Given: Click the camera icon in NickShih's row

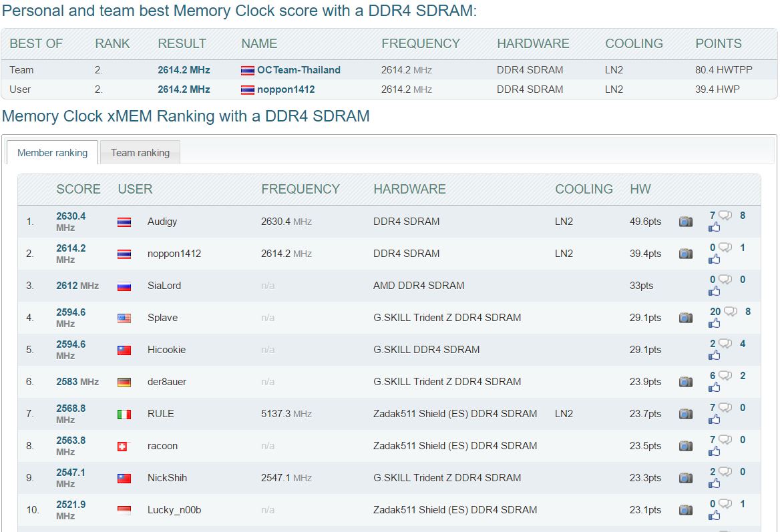Looking at the screenshot, I should [685, 478].
